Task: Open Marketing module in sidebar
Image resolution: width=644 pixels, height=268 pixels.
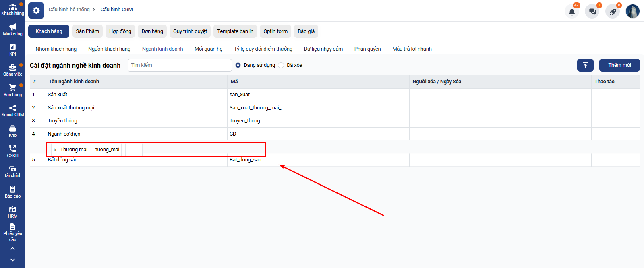Action: pyautogui.click(x=12, y=30)
